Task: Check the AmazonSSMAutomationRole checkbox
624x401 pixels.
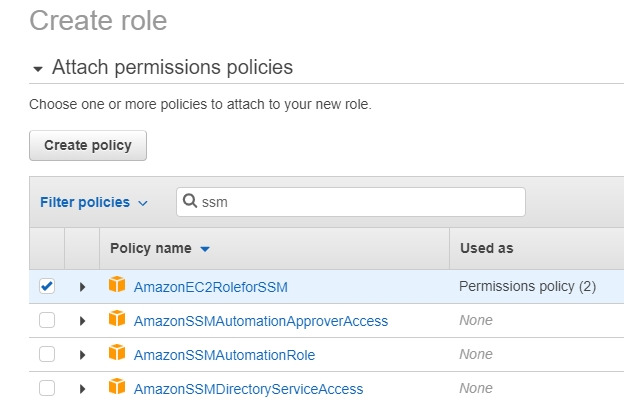Action: coord(47,354)
